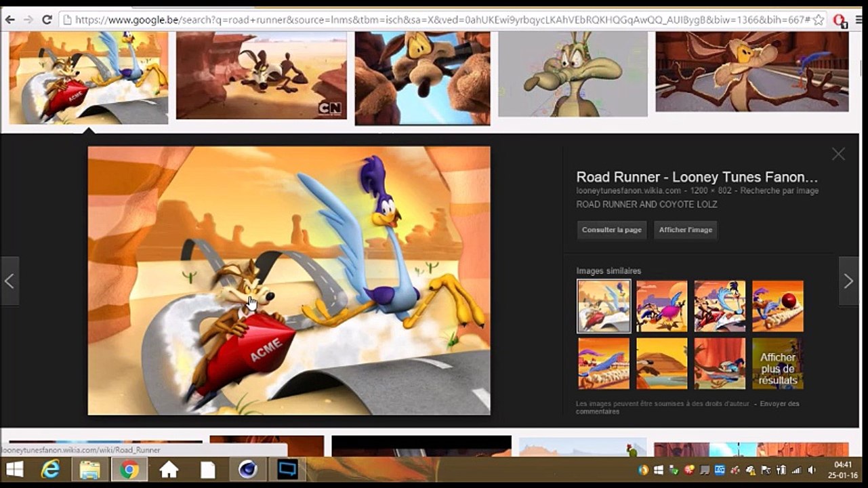
Task: Open the grey 3D coyote model result
Action: coord(573,74)
